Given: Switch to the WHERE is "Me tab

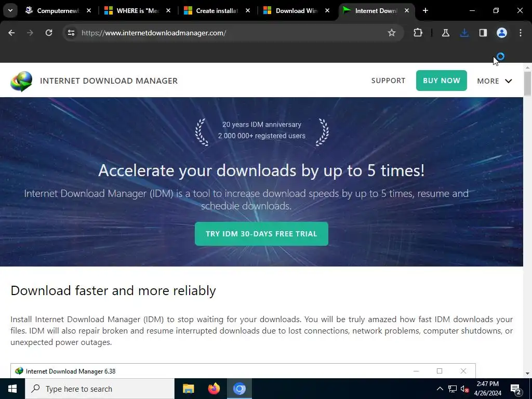Looking at the screenshot, I should click(x=137, y=10).
